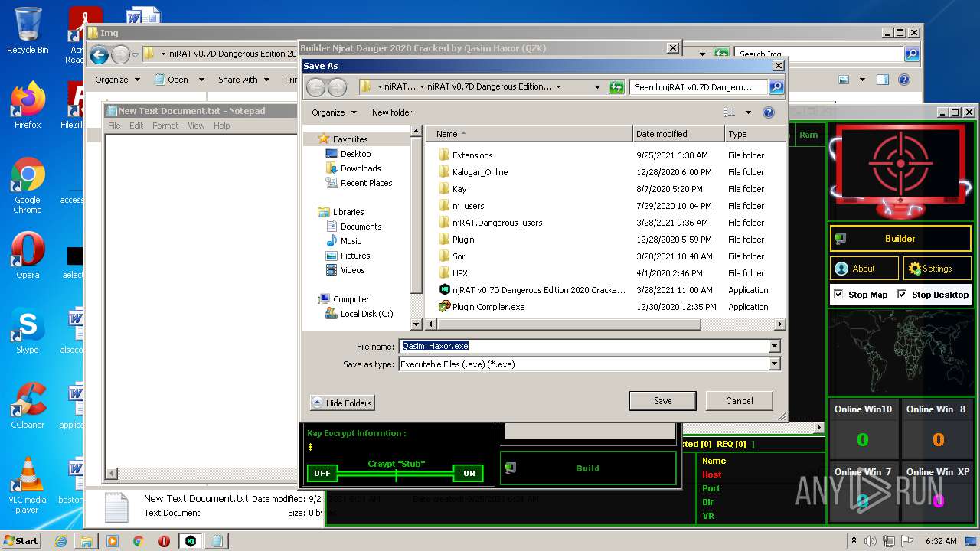Click the File name input field
Screen dimensions: 980x551
point(584,346)
